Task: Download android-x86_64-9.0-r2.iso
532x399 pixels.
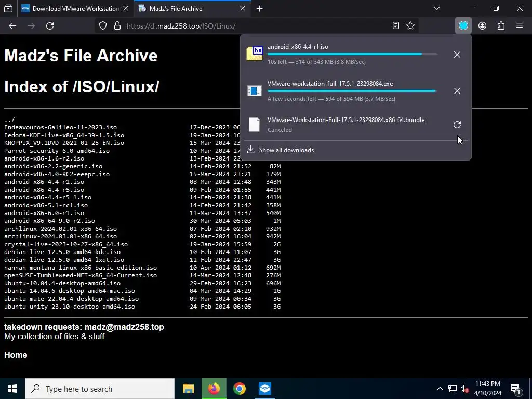Action: pyautogui.click(x=49, y=221)
